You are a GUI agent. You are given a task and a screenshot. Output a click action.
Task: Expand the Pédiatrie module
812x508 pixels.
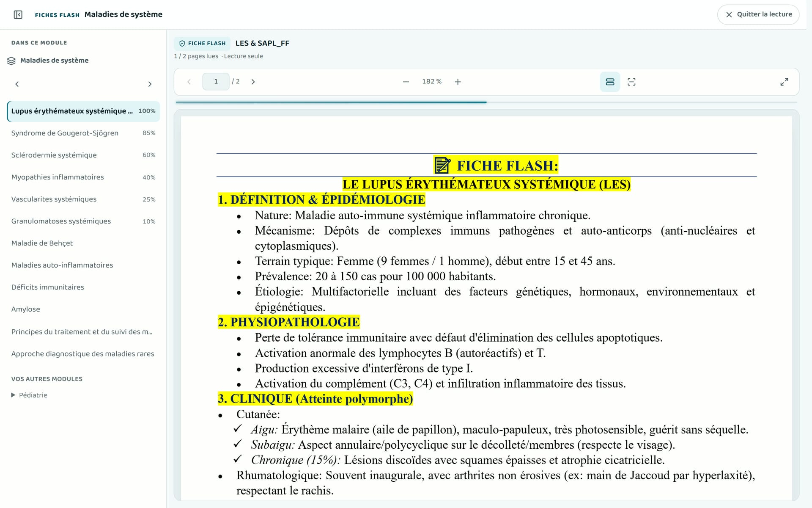pyautogui.click(x=29, y=395)
